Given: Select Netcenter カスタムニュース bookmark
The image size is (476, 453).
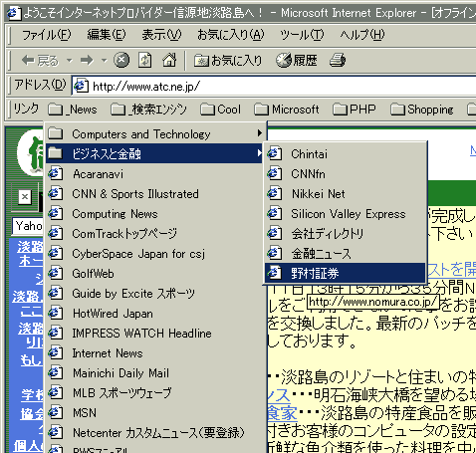Looking at the screenshot, I should (x=155, y=433).
